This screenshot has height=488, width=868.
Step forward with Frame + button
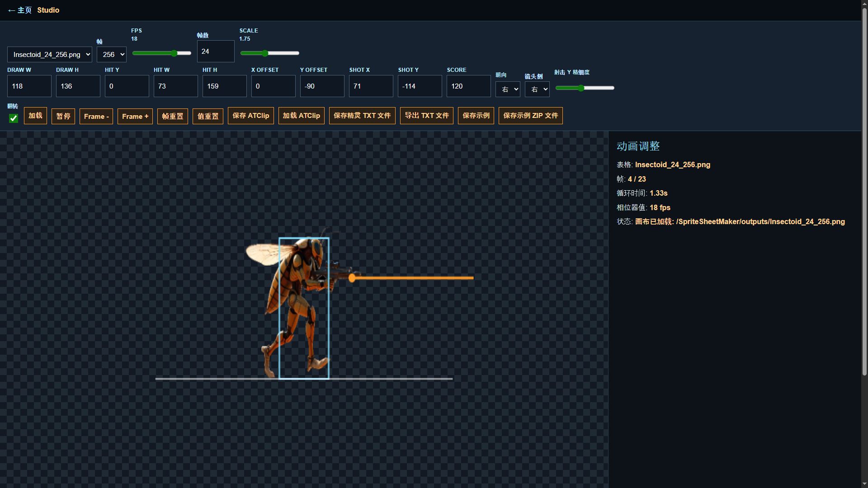(135, 116)
